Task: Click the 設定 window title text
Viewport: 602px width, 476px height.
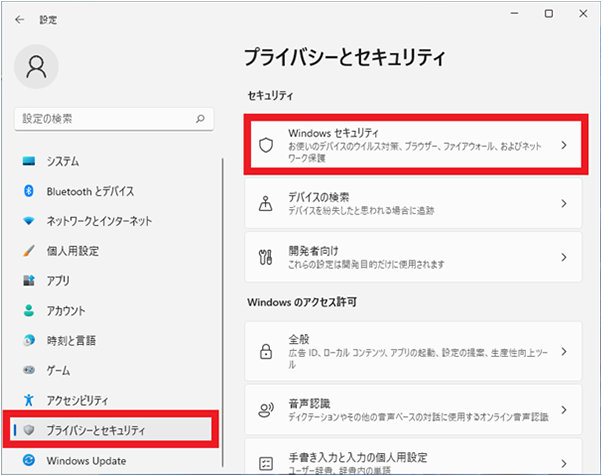Action: coord(48,20)
